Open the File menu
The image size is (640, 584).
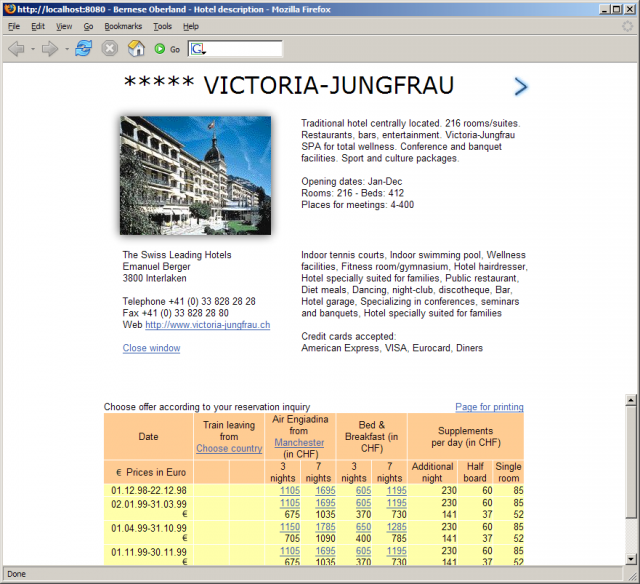point(14,27)
